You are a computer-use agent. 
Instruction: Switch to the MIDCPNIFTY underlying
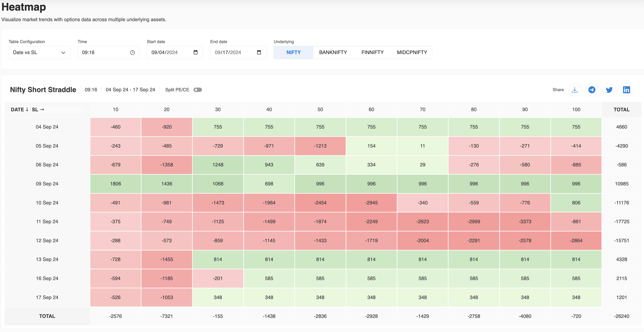pos(412,53)
